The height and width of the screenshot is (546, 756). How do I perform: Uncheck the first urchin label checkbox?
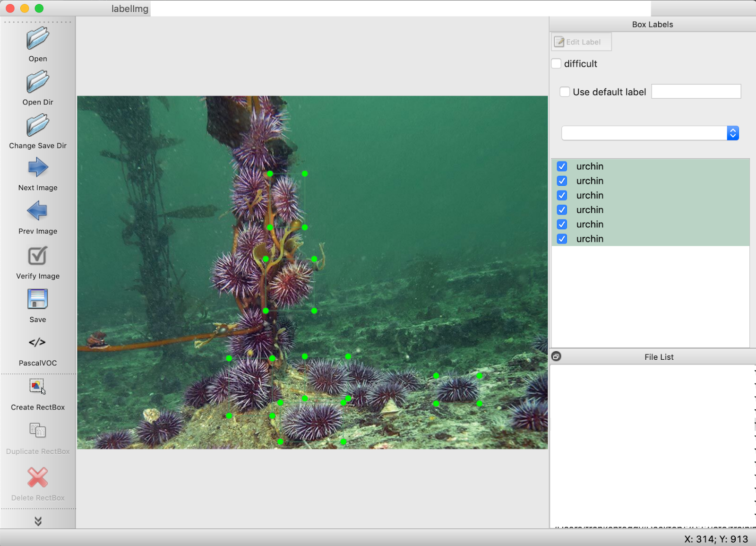tap(562, 166)
